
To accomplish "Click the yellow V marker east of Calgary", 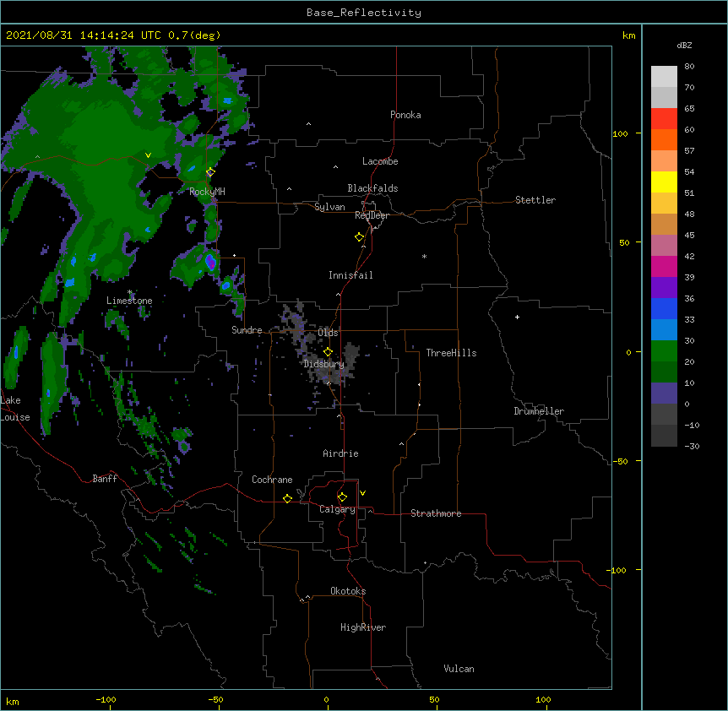I will click(x=362, y=493).
